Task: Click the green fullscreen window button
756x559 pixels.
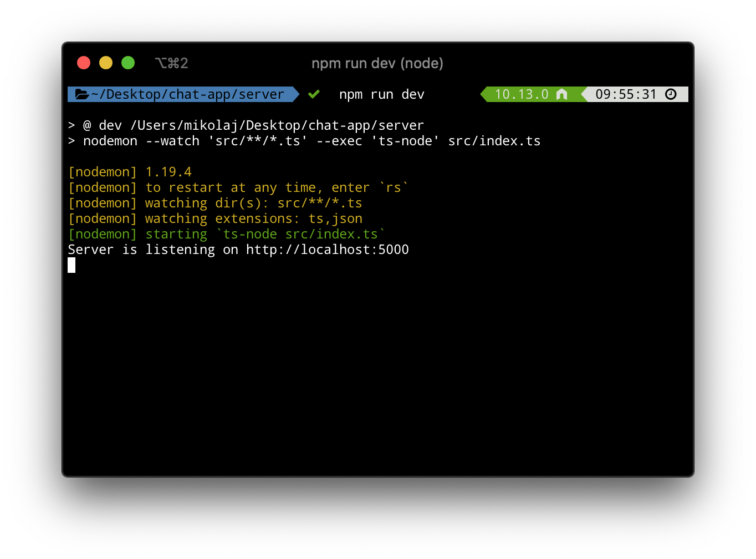Action: tap(128, 63)
